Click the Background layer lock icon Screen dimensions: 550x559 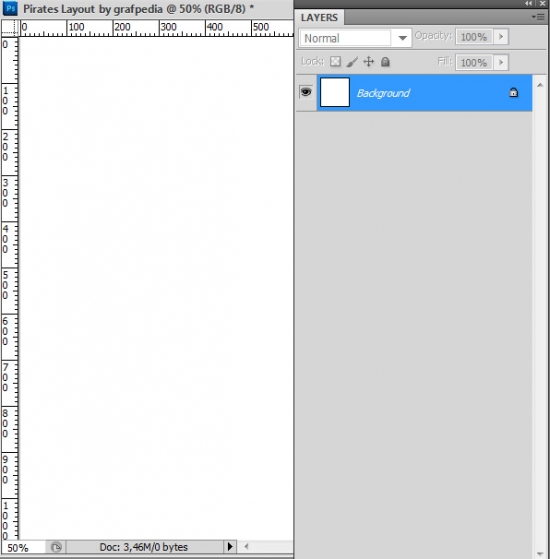[x=513, y=93]
